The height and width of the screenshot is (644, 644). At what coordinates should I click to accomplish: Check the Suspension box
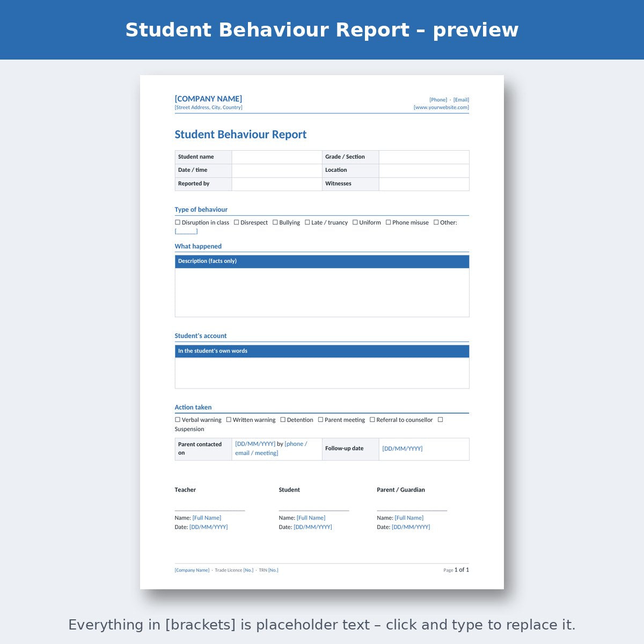(x=440, y=420)
